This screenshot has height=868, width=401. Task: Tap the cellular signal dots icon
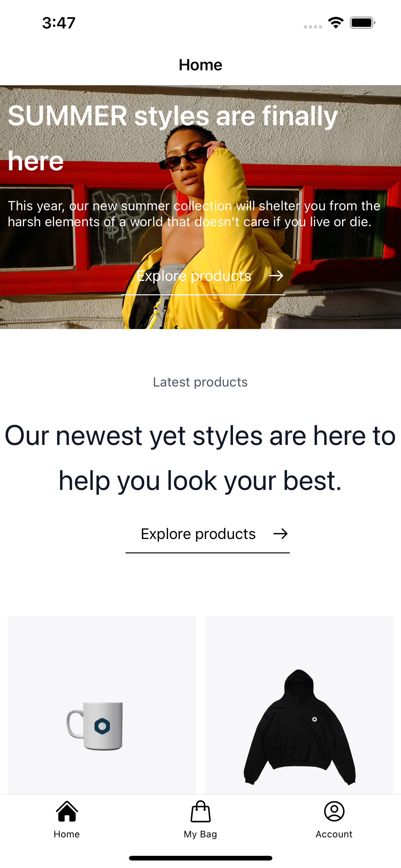(x=313, y=27)
